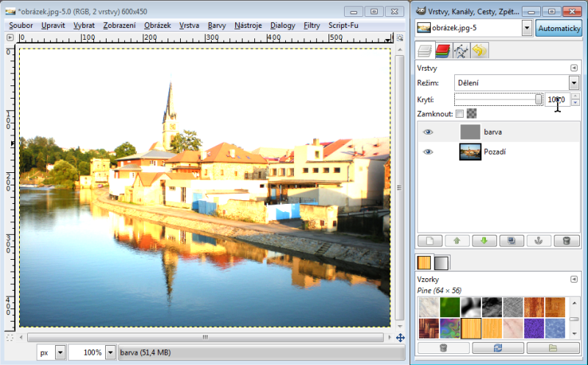588x365 pixels.
Task: Switch to the Channels tab
Action: pos(442,52)
